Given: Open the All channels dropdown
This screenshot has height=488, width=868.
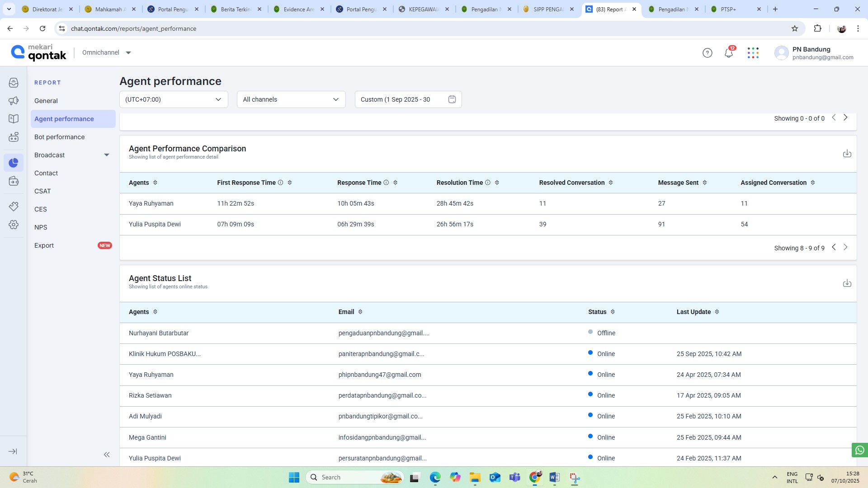Looking at the screenshot, I should pyautogui.click(x=291, y=99).
